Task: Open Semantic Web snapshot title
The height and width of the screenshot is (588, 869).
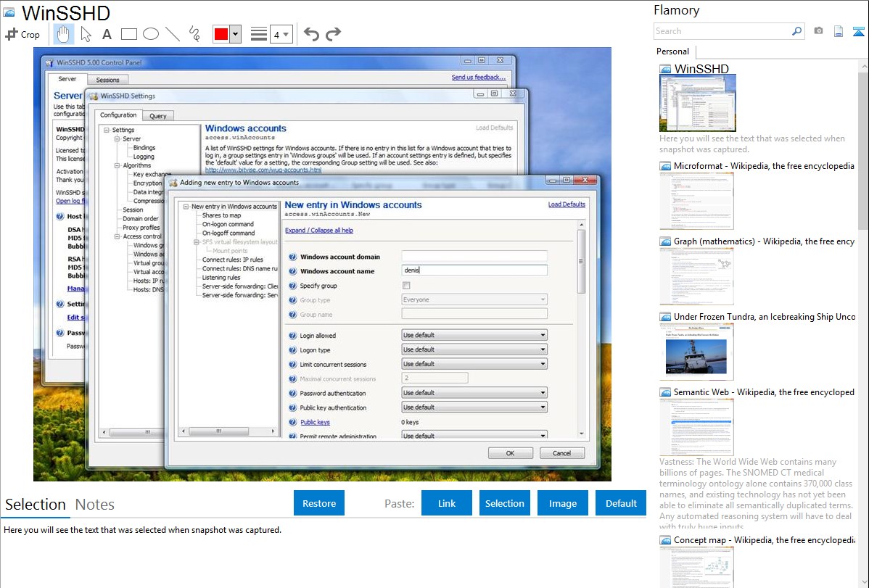Action: tap(764, 392)
